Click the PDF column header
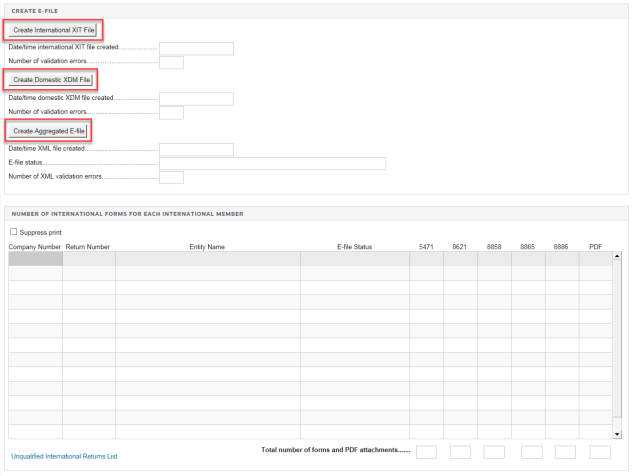 595,246
